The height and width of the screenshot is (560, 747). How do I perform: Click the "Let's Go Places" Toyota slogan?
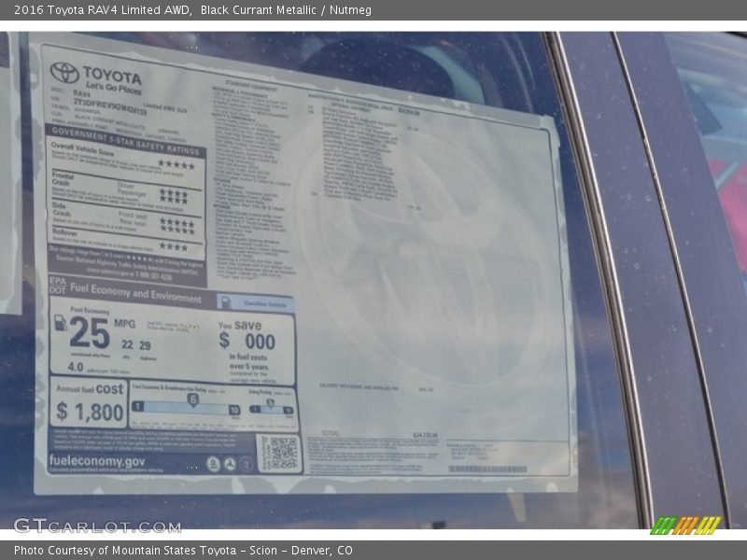(113, 87)
